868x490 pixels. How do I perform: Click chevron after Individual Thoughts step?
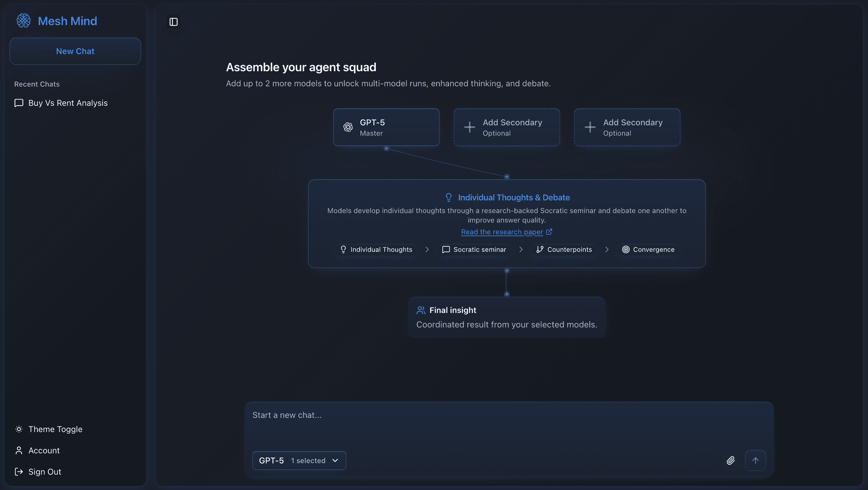click(427, 249)
